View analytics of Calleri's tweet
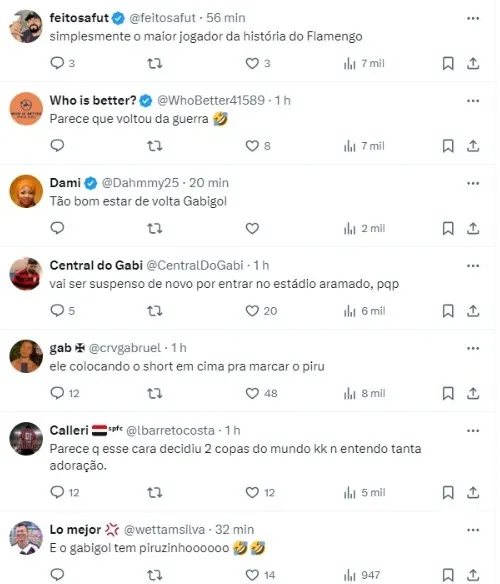Viewport: 500px width, 584px height. [364, 492]
